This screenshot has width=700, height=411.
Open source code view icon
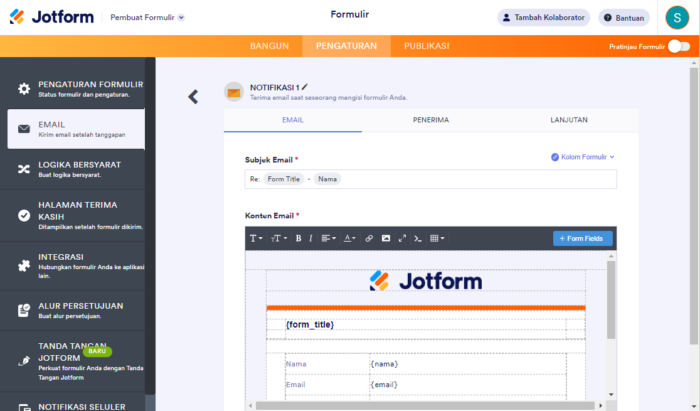coord(418,238)
